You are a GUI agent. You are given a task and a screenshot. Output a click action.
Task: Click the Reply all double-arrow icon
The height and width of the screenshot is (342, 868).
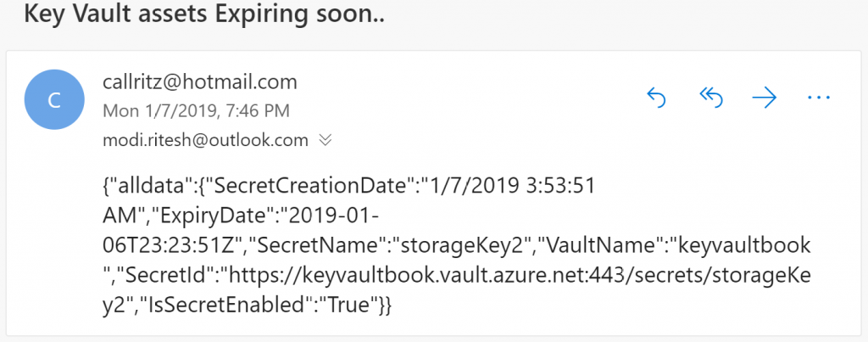[x=709, y=98]
